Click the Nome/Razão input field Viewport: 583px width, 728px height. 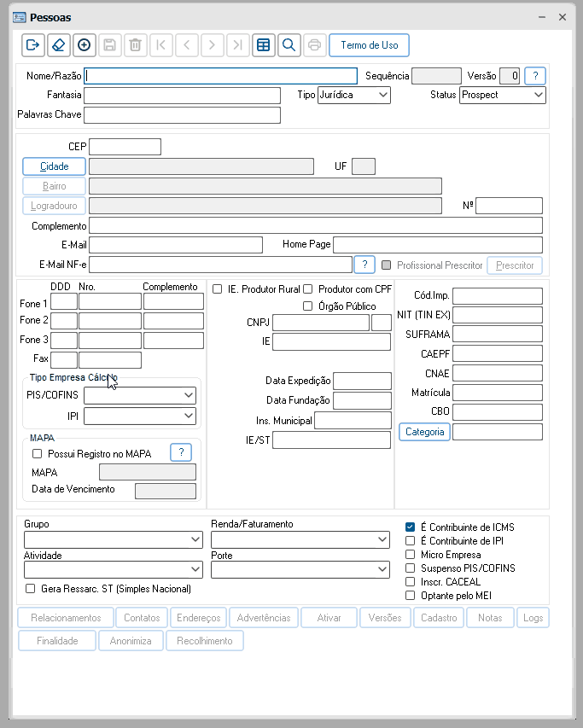click(x=221, y=76)
